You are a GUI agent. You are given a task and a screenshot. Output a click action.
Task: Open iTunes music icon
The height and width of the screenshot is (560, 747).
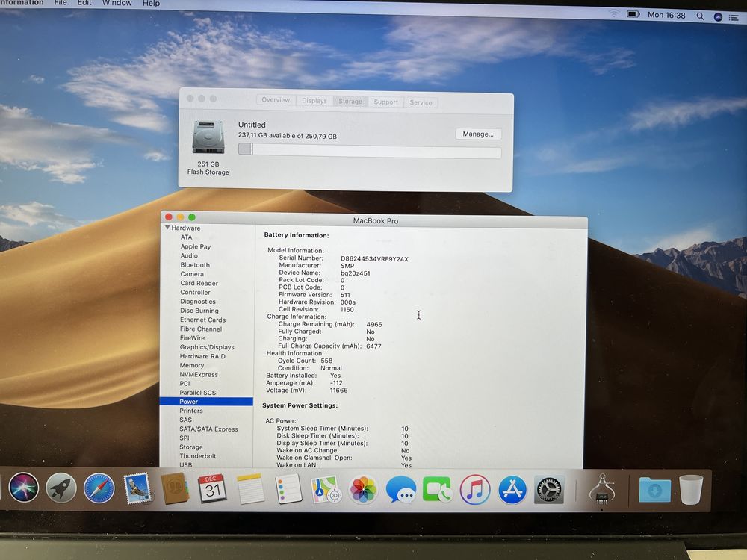tap(475, 490)
